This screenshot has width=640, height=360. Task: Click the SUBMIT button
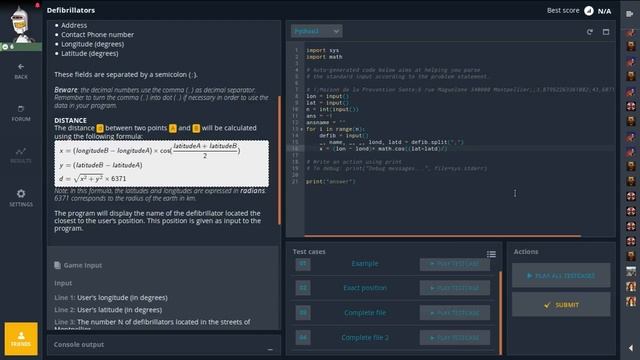pyautogui.click(x=561, y=304)
